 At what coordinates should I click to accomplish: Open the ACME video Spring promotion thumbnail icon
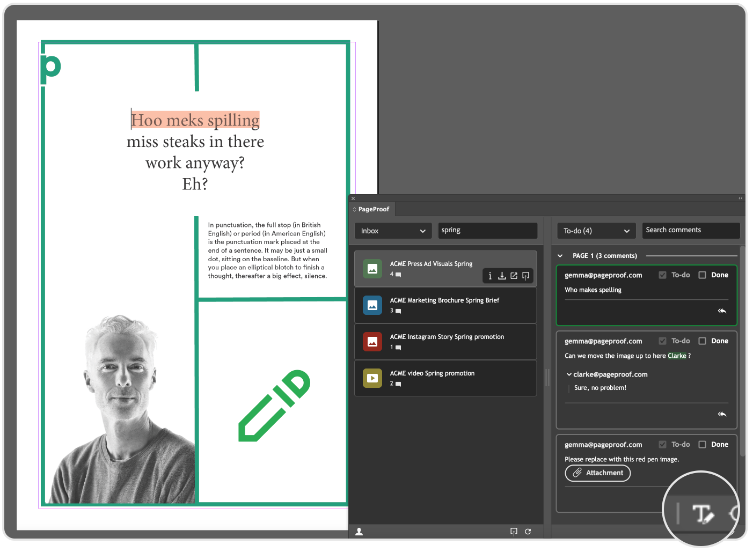[372, 378]
